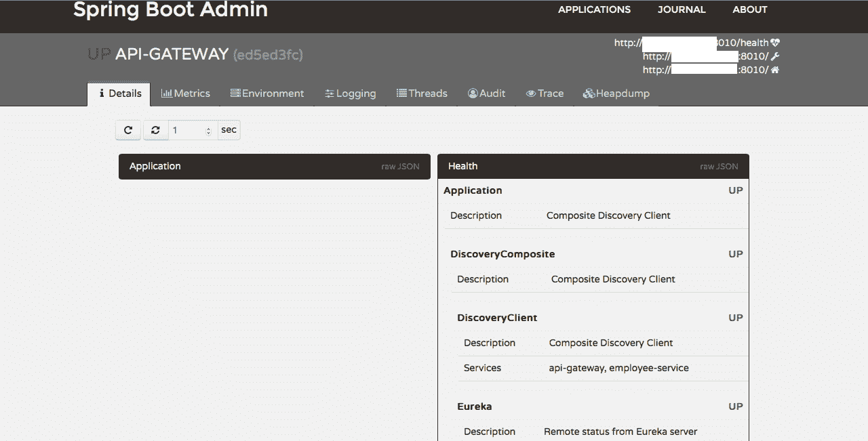Click the API-GATEWAY application name

coord(172,54)
